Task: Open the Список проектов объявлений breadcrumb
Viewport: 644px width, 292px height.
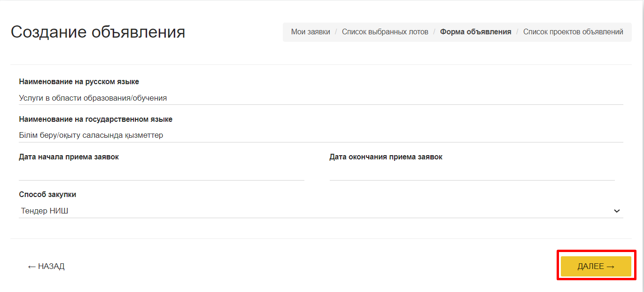Action: 573,32
